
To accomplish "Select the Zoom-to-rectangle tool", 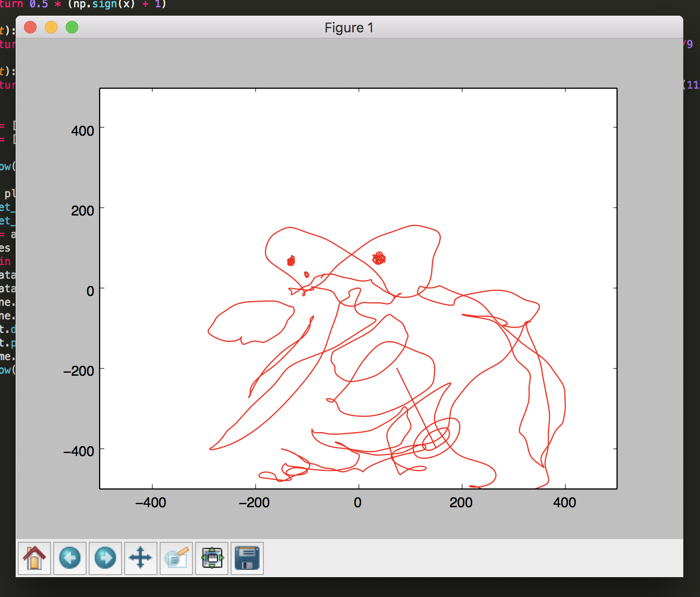I will click(x=176, y=558).
